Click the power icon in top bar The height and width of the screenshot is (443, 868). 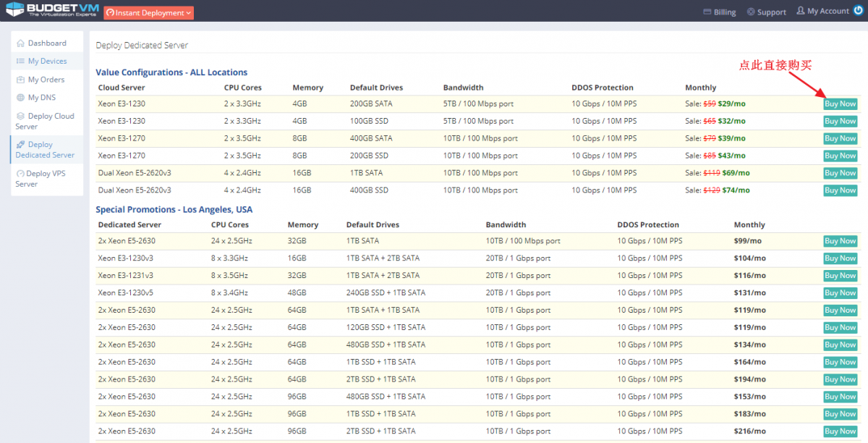859,11
